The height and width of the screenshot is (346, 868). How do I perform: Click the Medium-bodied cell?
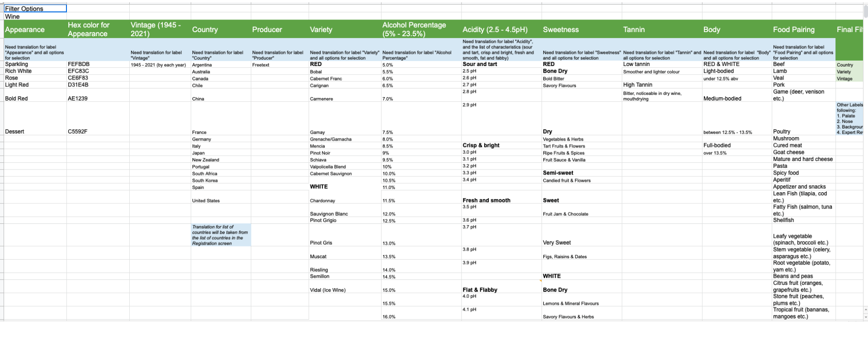pos(722,99)
